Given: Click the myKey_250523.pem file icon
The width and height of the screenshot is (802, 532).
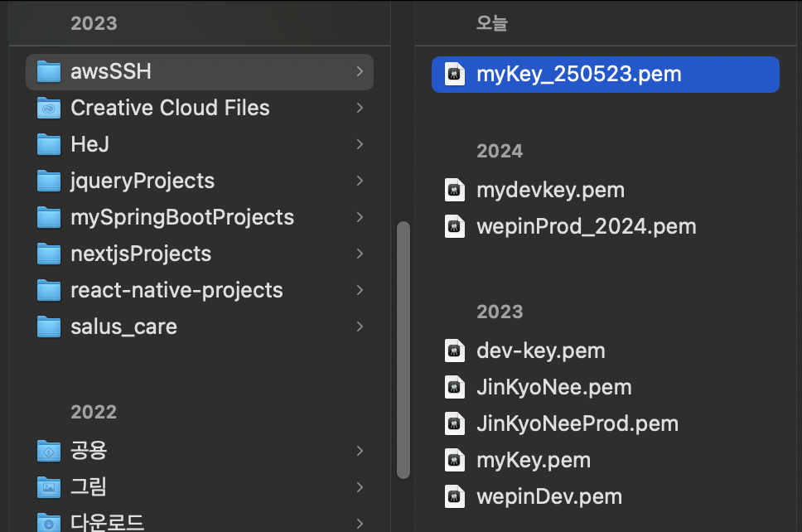Looking at the screenshot, I should pyautogui.click(x=453, y=74).
